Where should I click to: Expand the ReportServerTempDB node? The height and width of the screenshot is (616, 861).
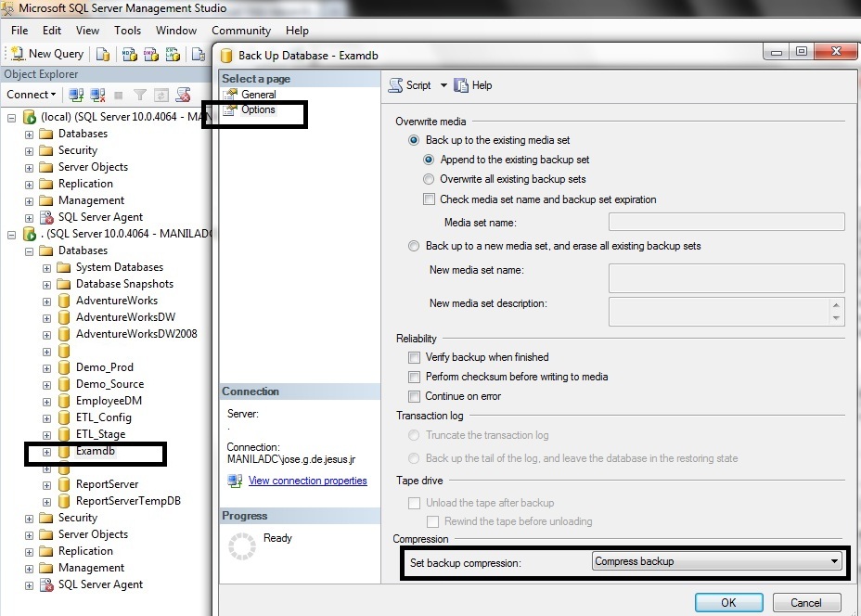coord(46,502)
